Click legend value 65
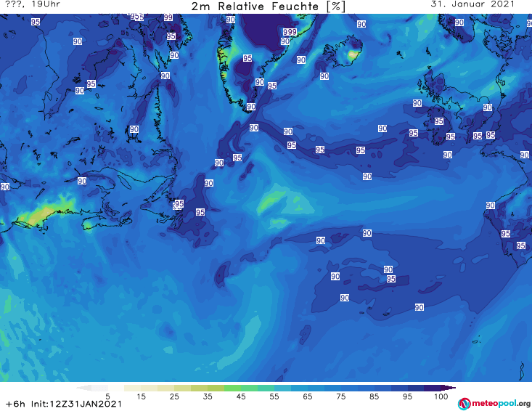532x411 pixels. coord(308,396)
